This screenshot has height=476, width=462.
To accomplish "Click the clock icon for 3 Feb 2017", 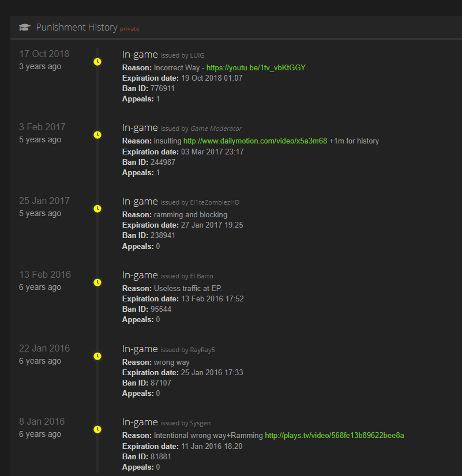I will click(97, 135).
